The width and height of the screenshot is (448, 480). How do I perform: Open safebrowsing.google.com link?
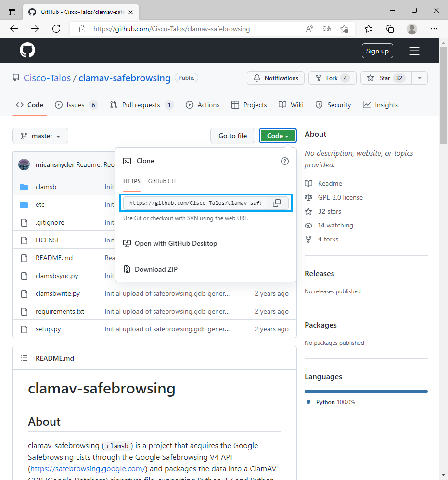click(87, 468)
